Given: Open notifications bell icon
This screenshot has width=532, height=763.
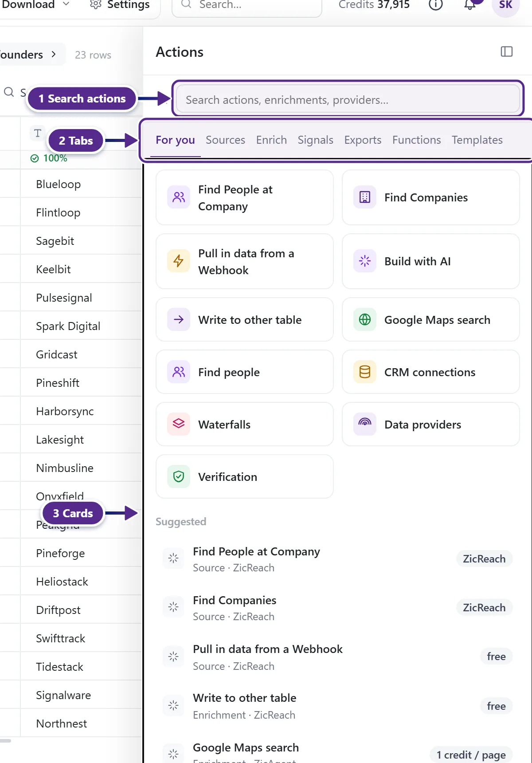Looking at the screenshot, I should (470, 4).
